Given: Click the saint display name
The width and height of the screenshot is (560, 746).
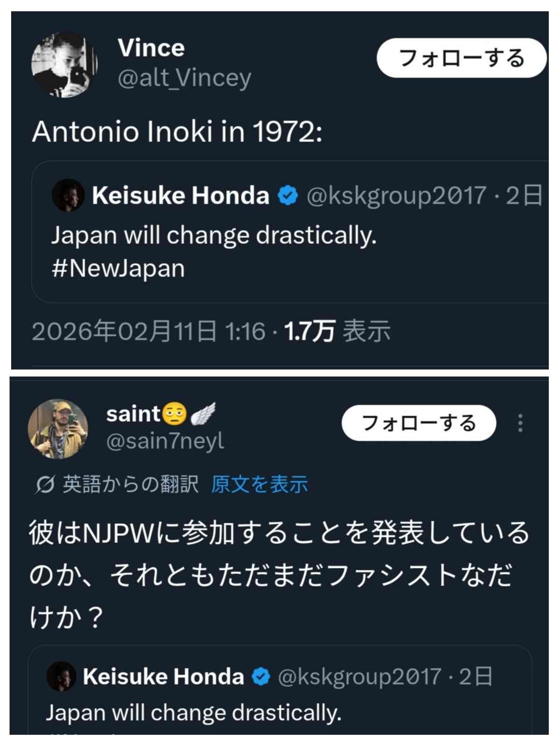Looking at the screenshot, I should (x=133, y=414).
